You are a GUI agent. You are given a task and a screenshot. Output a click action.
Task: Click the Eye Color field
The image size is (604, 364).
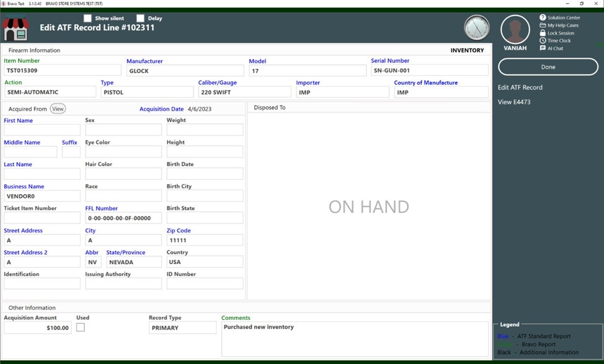pyautogui.click(x=123, y=152)
